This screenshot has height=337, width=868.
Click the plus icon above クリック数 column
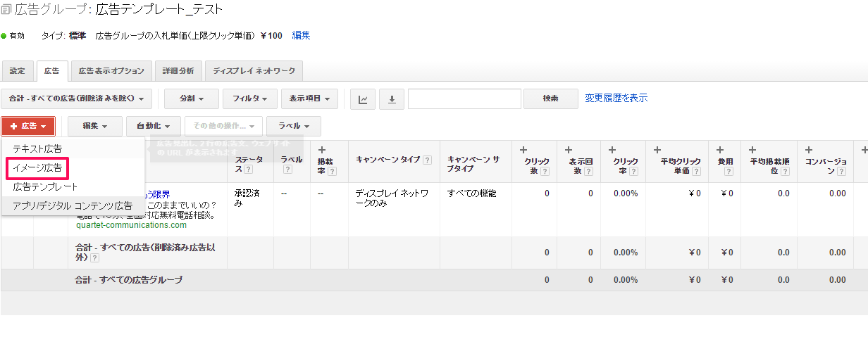coord(524,149)
